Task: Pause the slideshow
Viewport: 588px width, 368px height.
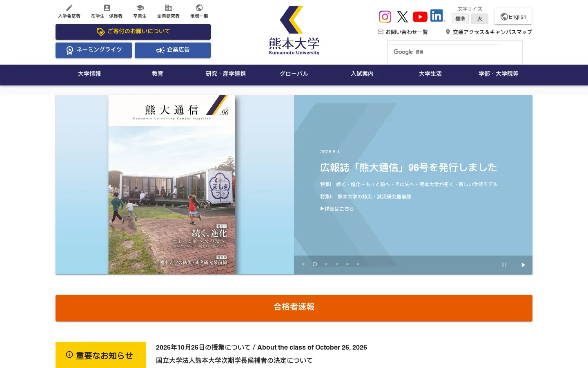Action: point(504,265)
